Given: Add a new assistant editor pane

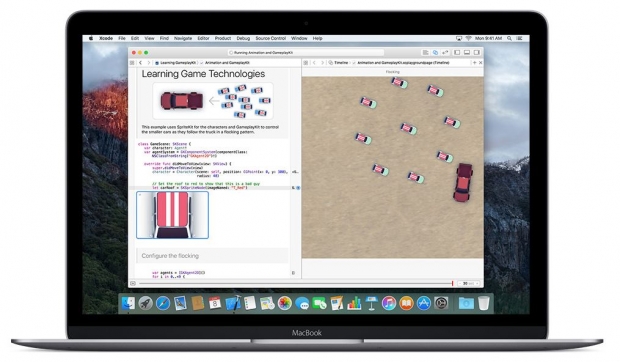Looking at the screenshot, I should pyautogui.click(x=474, y=63).
